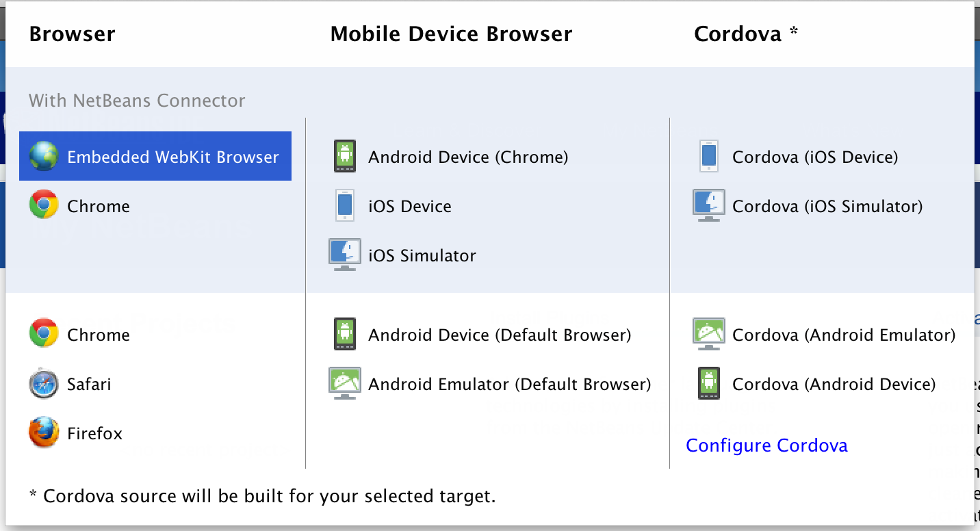The height and width of the screenshot is (531, 980).
Task: Select iOS Device as mobile browser target
Action: pyautogui.click(x=409, y=206)
